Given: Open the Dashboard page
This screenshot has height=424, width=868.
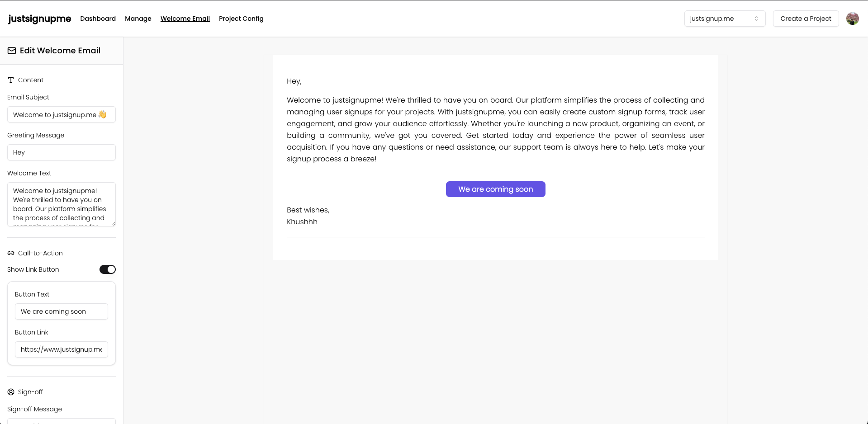Looking at the screenshot, I should pos(98,19).
